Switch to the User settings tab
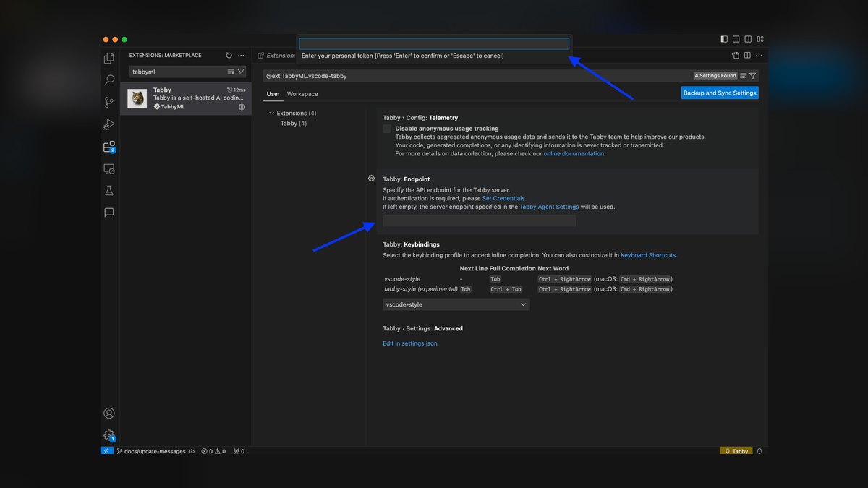 [x=273, y=94]
